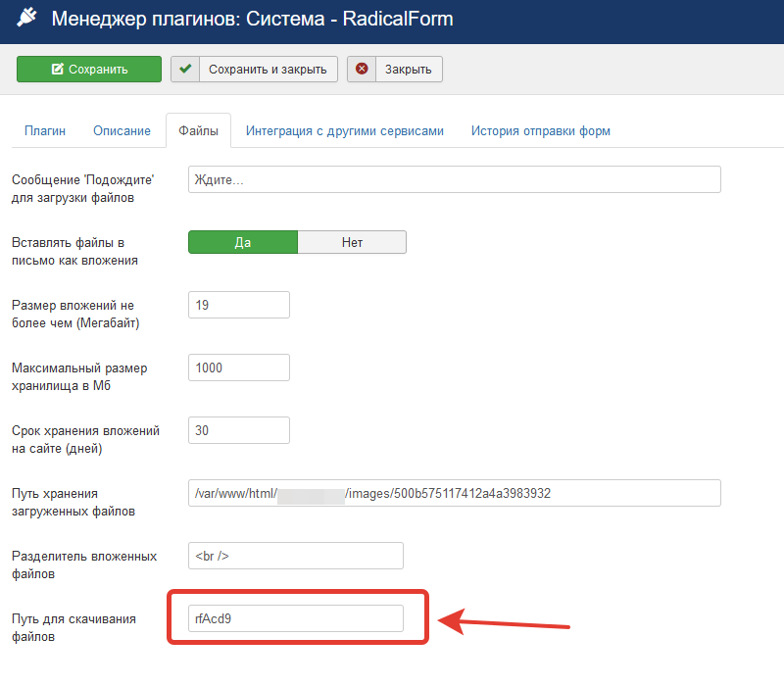
Task: Enable attachments with the Да toggle
Action: pyautogui.click(x=242, y=242)
